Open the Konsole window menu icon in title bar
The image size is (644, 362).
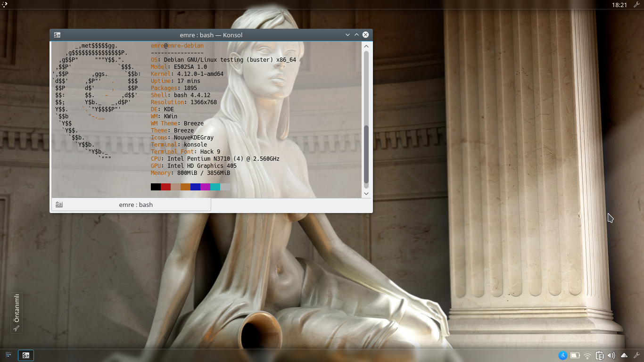click(57, 35)
